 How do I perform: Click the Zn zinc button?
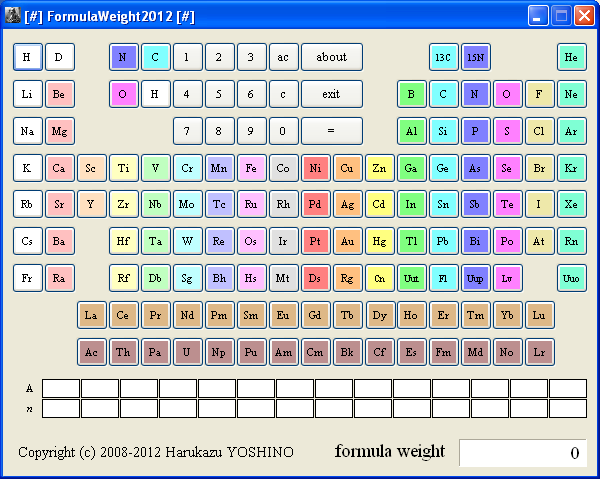[x=380, y=168]
